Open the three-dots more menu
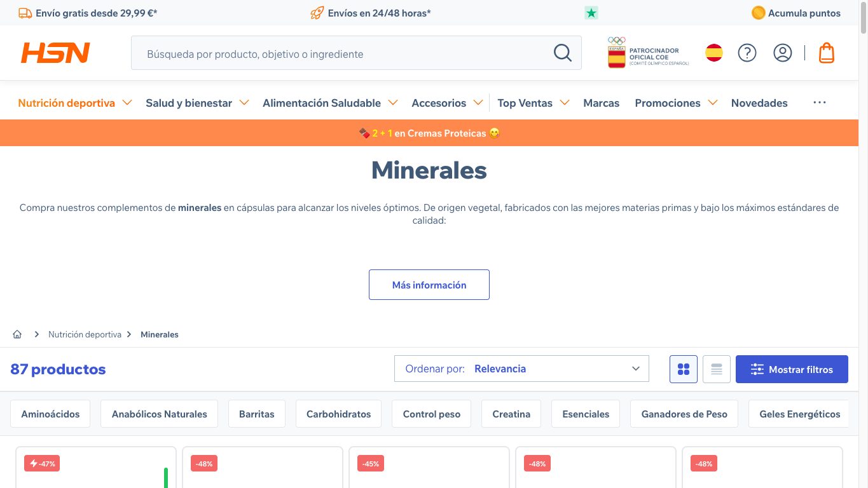This screenshot has height=488, width=868. click(820, 102)
